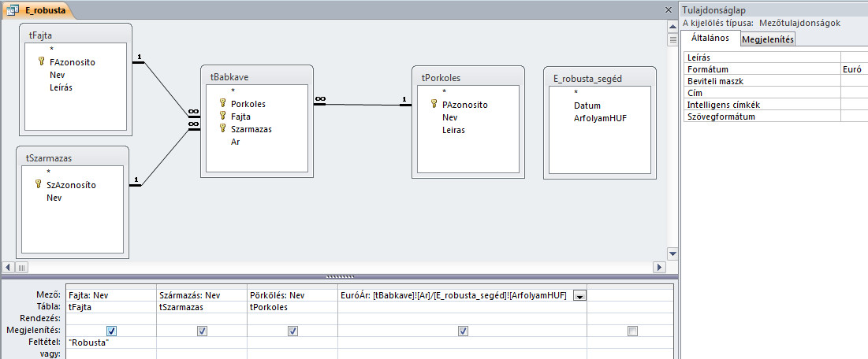The width and height of the screenshot is (868, 359).
Task: Switch to the Megjelenítés tab
Action: coord(767,40)
